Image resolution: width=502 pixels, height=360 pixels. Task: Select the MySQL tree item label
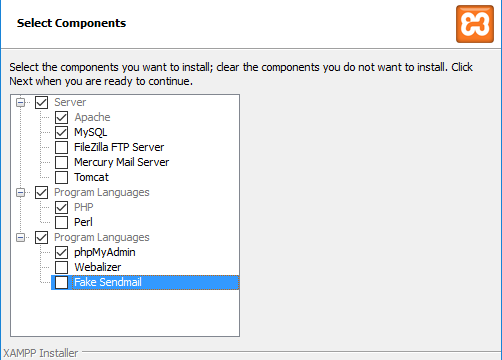tap(90, 132)
